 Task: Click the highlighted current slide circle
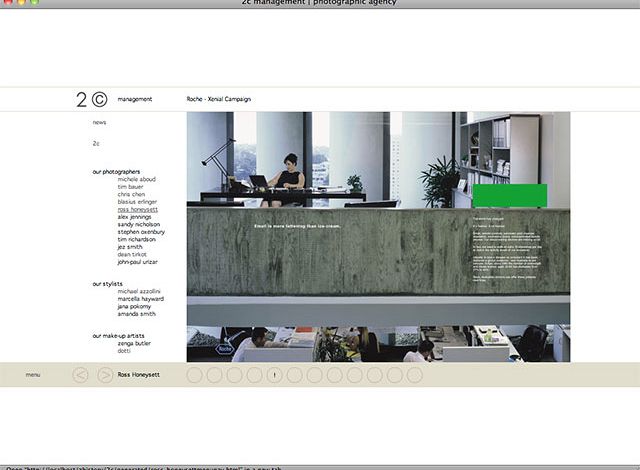coord(274,375)
